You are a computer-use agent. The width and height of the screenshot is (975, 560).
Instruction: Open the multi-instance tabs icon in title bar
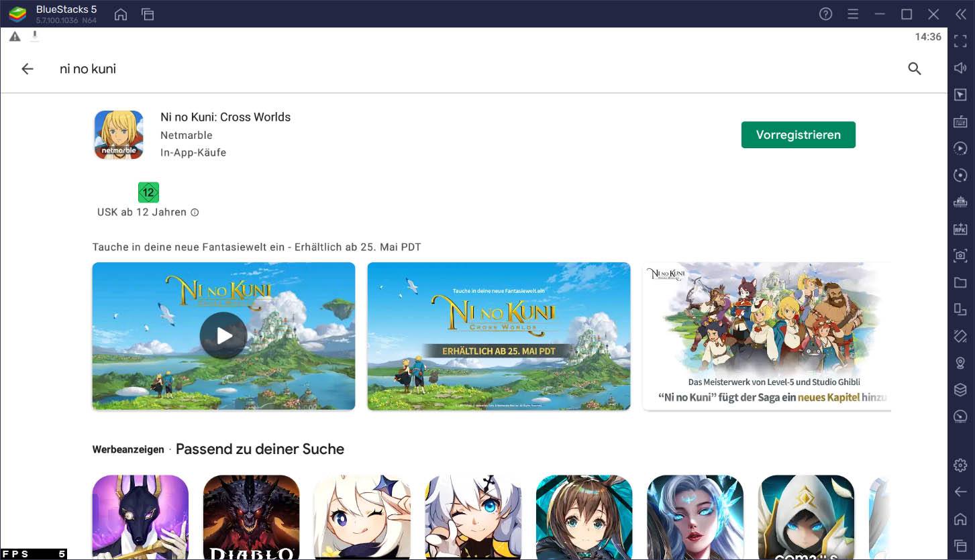tap(148, 14)
